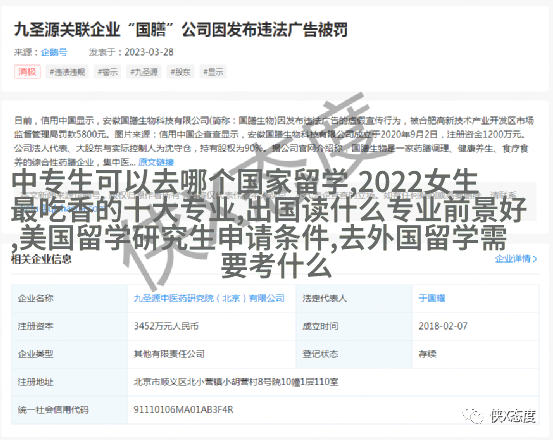The height and width of the screenshot is (440, 553).
Task: Select the #违法违规 tag
Action: point(67,72)
